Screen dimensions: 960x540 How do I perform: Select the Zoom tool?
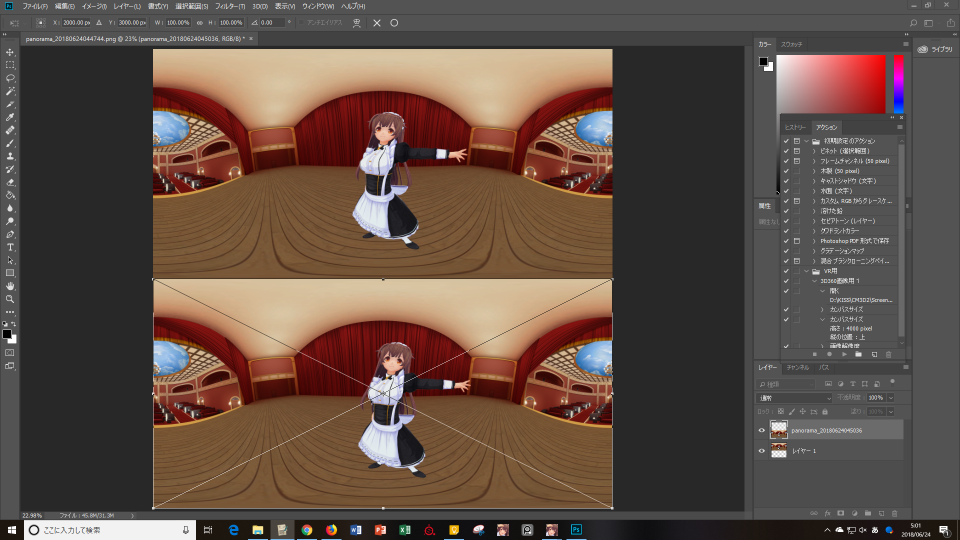click(10, 299)
